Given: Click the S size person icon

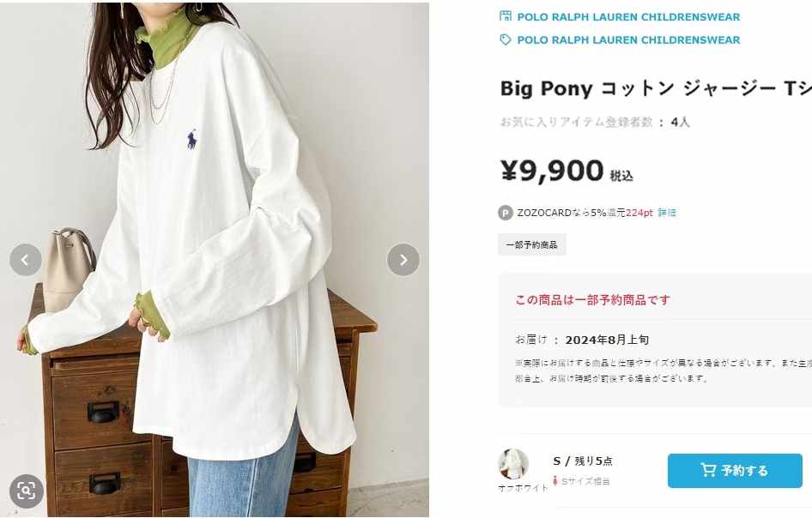Looking at the screenshot, I should pos(555,481).
